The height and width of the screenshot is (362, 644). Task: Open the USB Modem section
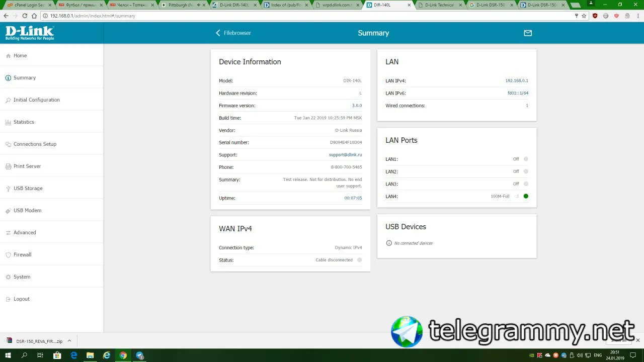pos(52,211)
